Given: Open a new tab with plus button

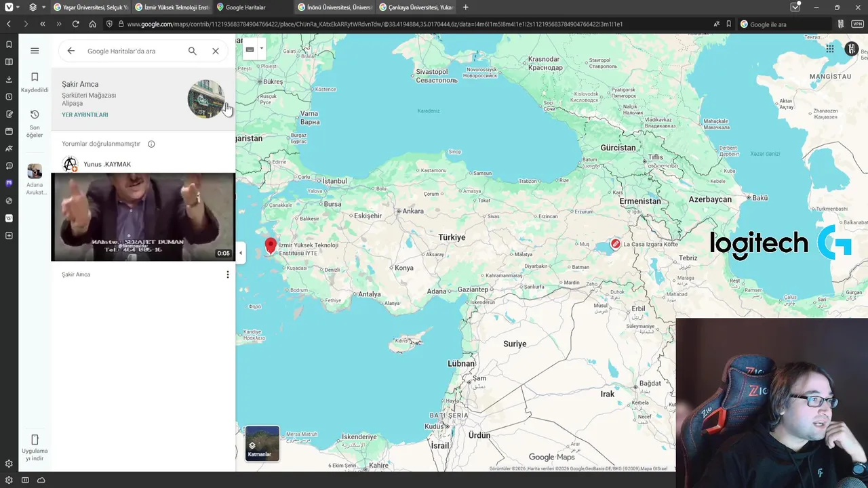Looking at the screenshot, I should [x=465, y=7].
